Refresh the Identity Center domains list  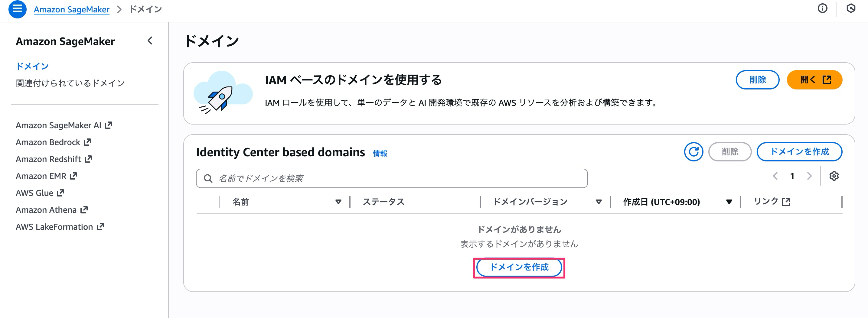pos(693,152)
